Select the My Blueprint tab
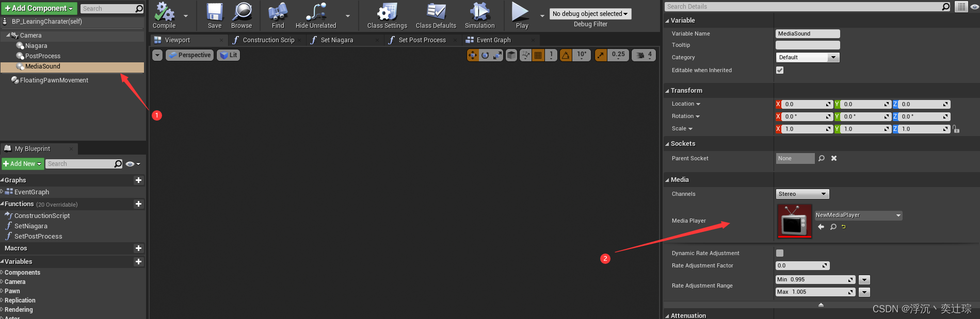The height and width of the screenshot is (319, 980). coord(39,148)
